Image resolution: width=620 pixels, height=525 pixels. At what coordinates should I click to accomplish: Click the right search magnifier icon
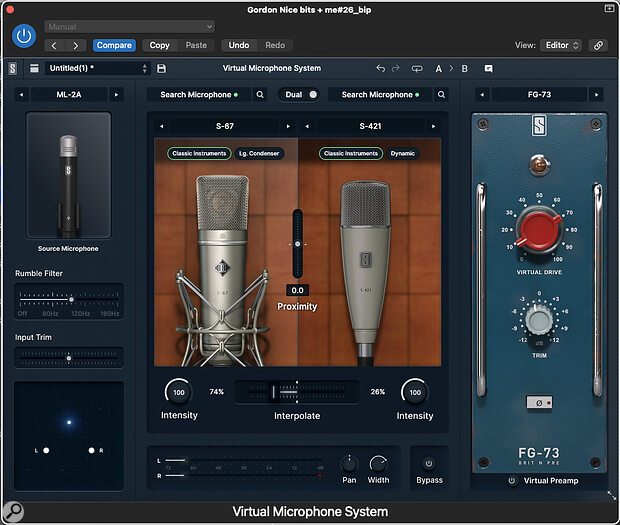pyautogui.click(x=441, y=95)
